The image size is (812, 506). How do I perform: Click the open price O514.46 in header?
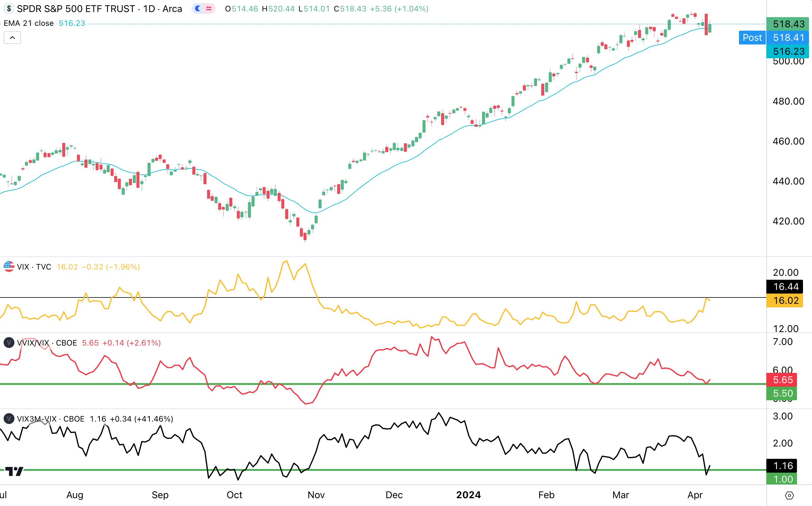[x=242, y=9]
